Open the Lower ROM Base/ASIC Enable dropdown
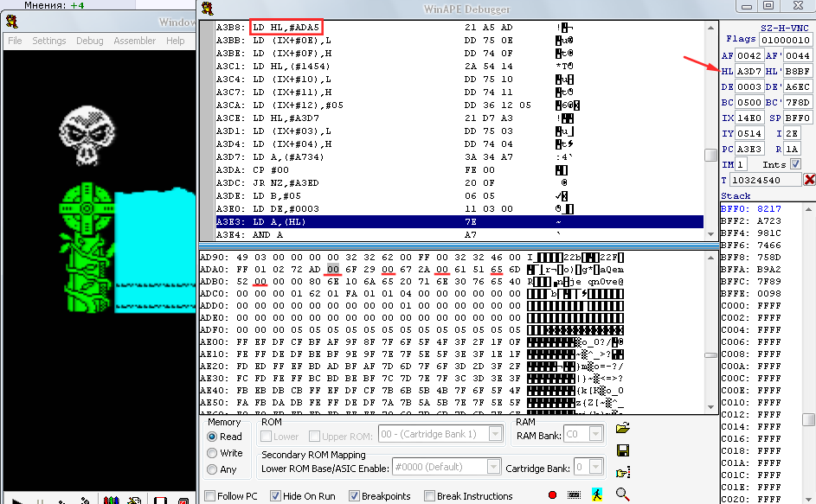816x504 pixels. pyautogui.click(x=493, y=467)
